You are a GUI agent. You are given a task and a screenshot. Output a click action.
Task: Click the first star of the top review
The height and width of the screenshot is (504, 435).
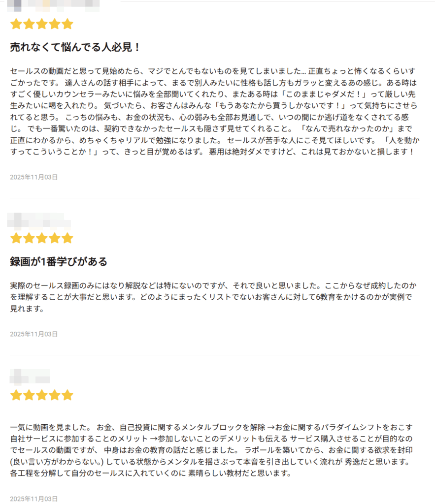coord(16,24)
